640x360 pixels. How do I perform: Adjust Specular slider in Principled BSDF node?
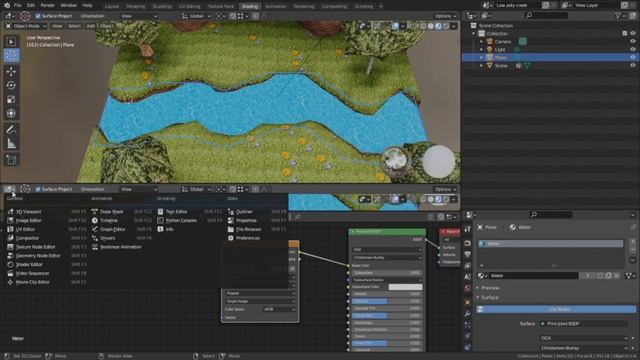386,301
